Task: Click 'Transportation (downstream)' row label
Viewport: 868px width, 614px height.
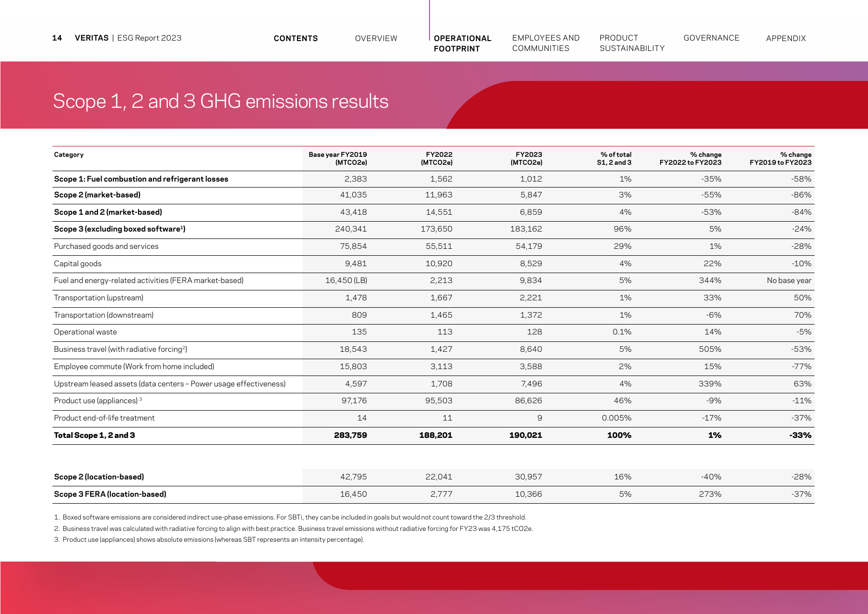Action: tap(104, 315)
